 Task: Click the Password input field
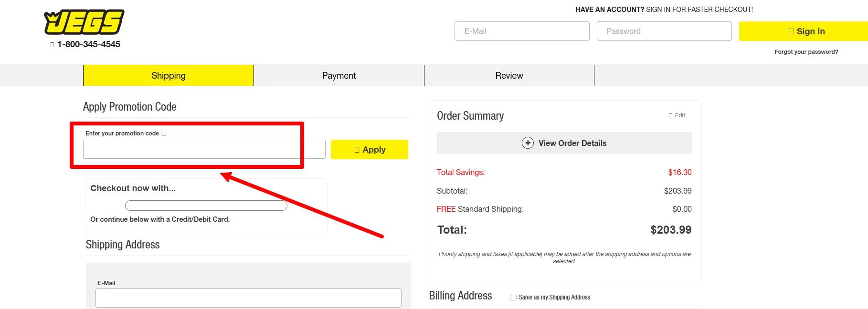(x=664, y=31)
